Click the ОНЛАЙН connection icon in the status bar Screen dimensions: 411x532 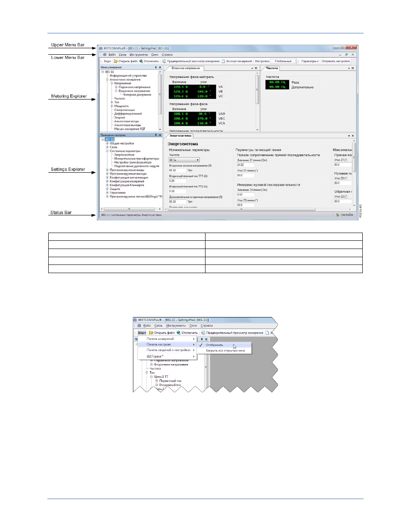pyautogui.click(x=338, y=215)
